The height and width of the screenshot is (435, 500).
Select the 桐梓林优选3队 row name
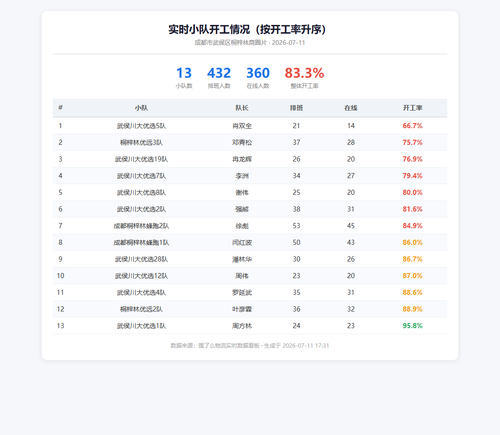pos(141,142)
